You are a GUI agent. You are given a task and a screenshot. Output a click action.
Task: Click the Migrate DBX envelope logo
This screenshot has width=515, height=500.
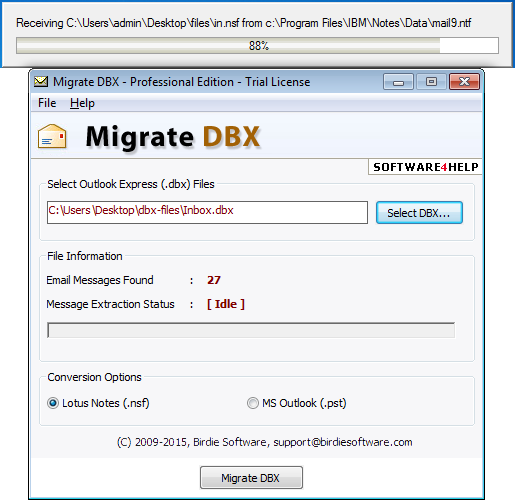52,136
